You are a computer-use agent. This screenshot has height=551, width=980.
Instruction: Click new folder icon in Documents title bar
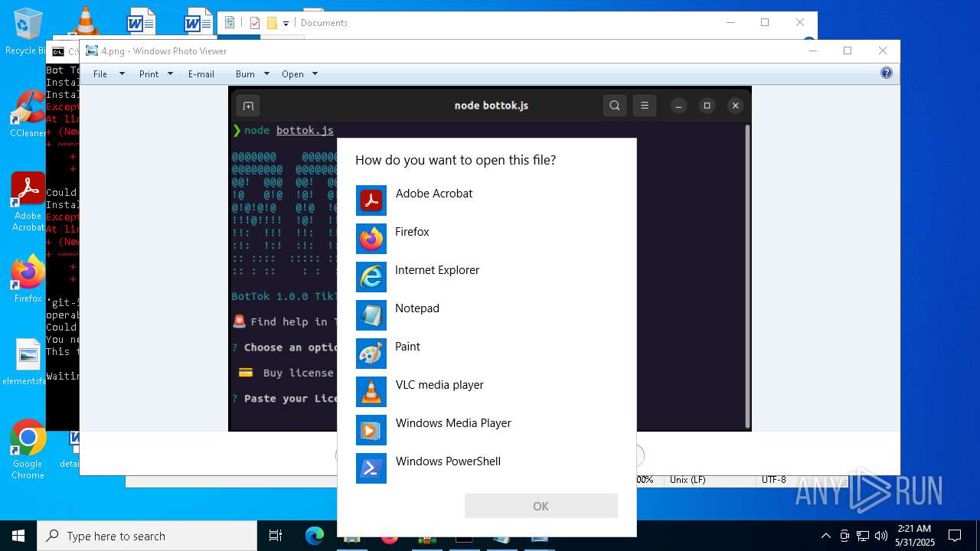pyautogui.click(x=272, y=23)
